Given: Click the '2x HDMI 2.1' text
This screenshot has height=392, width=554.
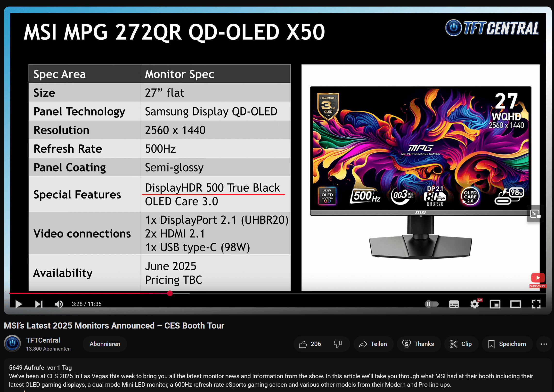Looking at the screenshot, I should tap(175, 234).
